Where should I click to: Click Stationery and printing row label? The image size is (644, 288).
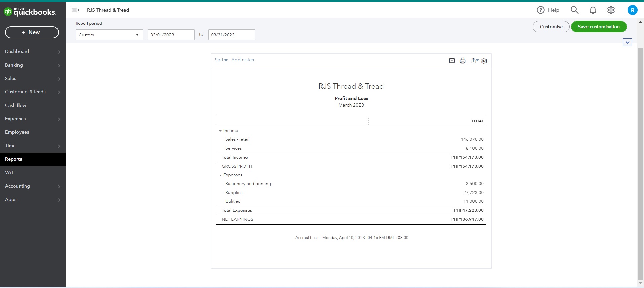pos(248,184)
